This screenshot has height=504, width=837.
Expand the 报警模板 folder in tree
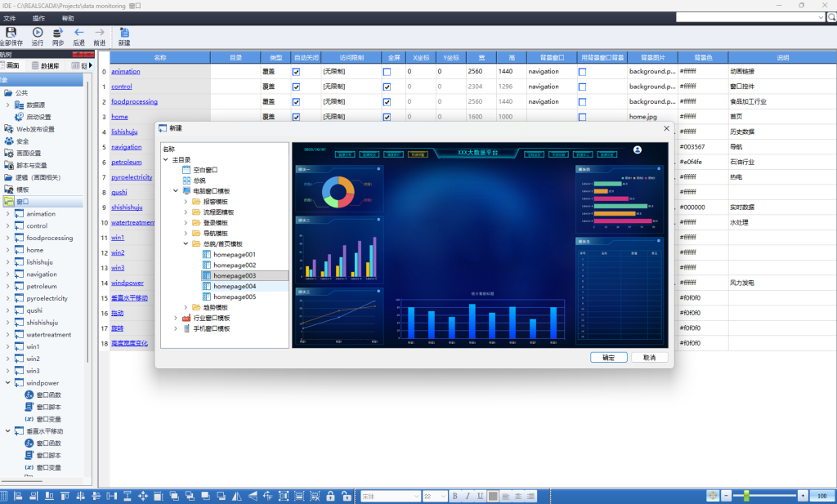(x=186, y=202)
